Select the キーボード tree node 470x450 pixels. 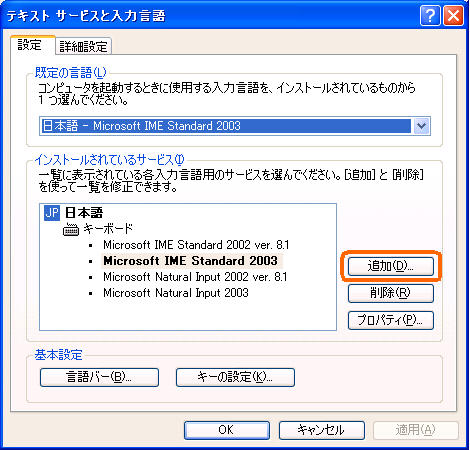click(108, 229)
